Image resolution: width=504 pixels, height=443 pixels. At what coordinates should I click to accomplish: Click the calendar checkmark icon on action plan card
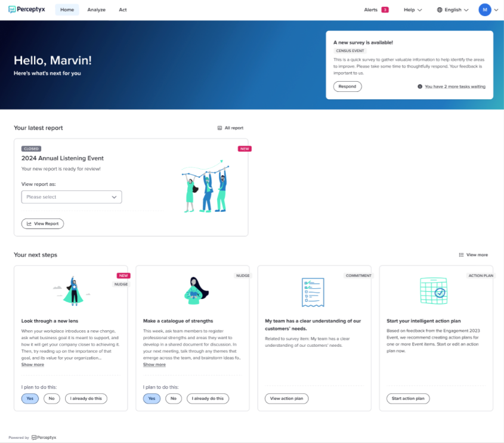(434, 291)
